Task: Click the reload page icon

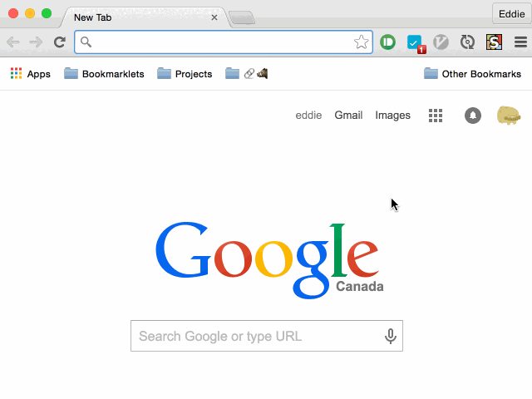Action: [60, 42]
